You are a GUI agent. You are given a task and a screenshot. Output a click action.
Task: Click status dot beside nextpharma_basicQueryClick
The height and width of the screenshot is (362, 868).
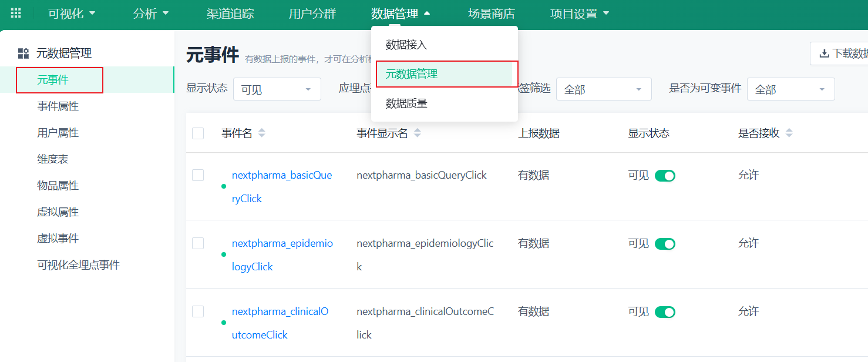tap(223, 186)
